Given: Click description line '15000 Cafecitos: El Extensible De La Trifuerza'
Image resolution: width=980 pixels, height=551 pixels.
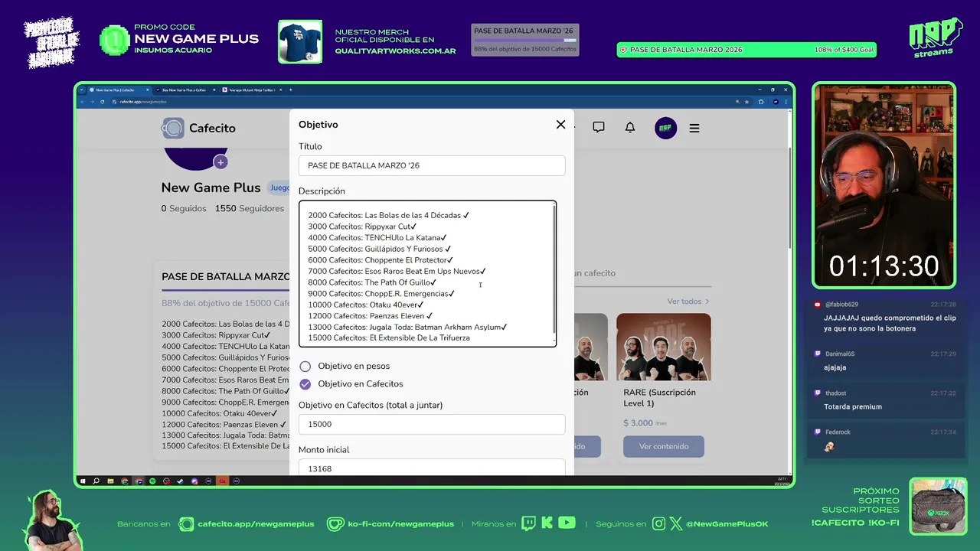Looking at the screenshot, I should coord(389,338).
